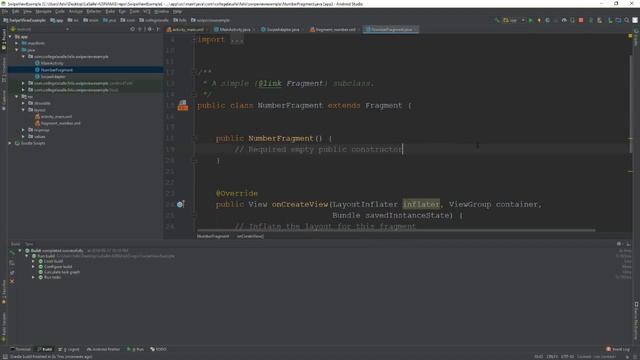This screenshot has height=360, width=640.
Task: Switch to SwipeAdapter.java editor tab
Action: click(x=282, y=29)
